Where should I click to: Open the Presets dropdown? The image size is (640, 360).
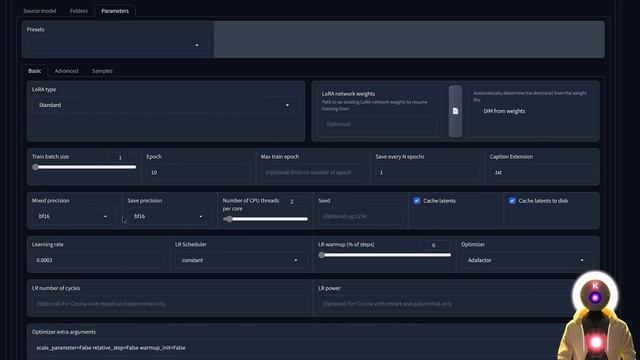(118, 45)
